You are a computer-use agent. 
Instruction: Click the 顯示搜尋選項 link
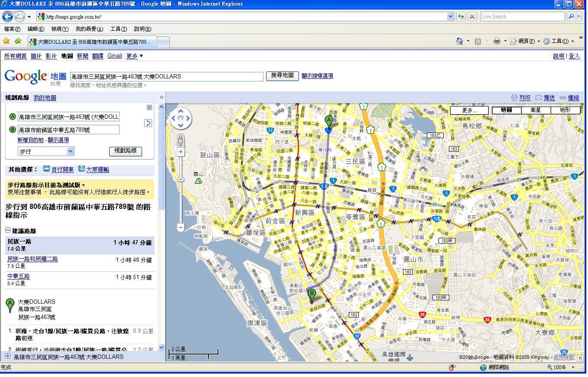pos(317,76)
